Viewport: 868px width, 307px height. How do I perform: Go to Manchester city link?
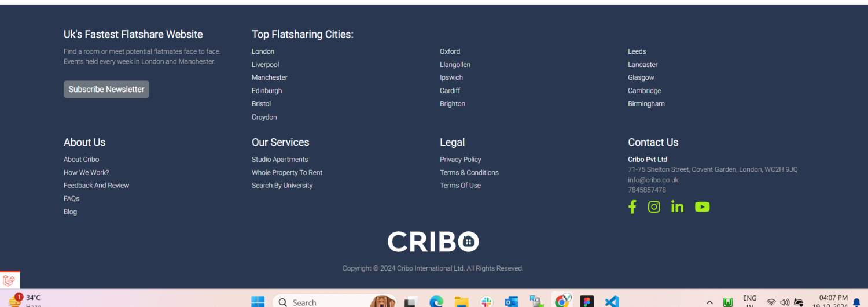(269, 77)
